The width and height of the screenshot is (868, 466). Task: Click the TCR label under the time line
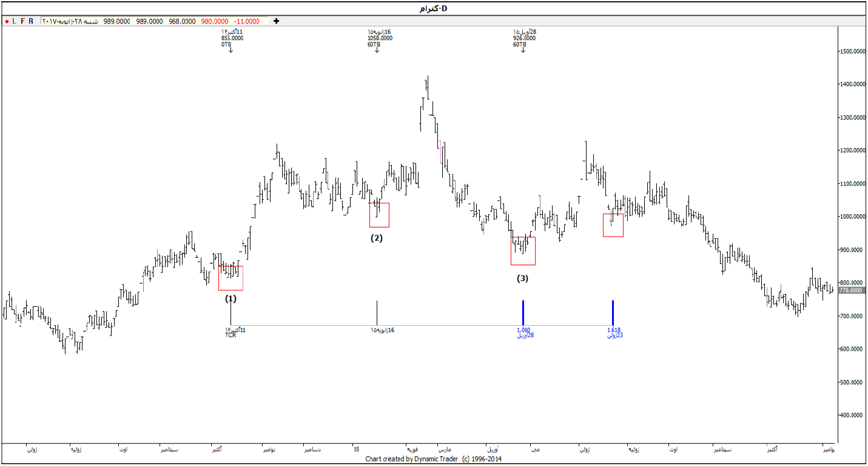pos(230,335)
